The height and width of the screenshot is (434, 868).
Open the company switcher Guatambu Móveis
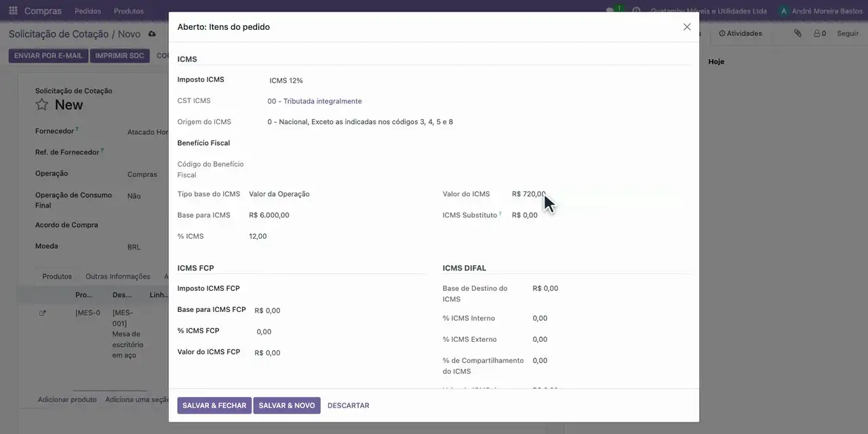[x=709, y=11]
